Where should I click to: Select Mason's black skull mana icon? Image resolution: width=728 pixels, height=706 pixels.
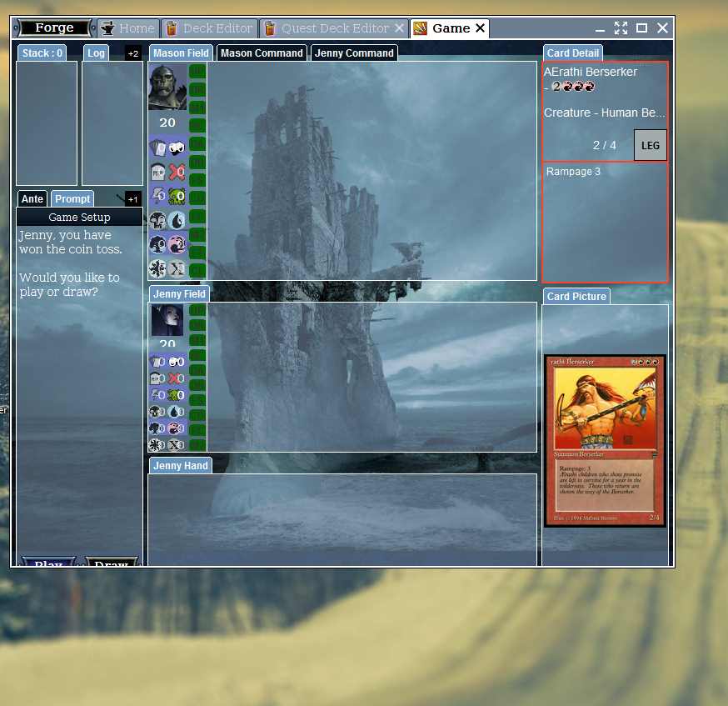pos(157,221)
